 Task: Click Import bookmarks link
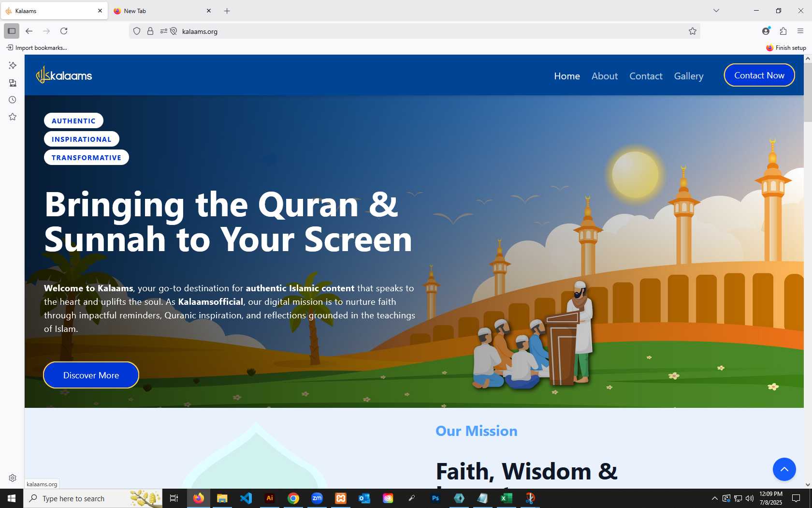37,47
